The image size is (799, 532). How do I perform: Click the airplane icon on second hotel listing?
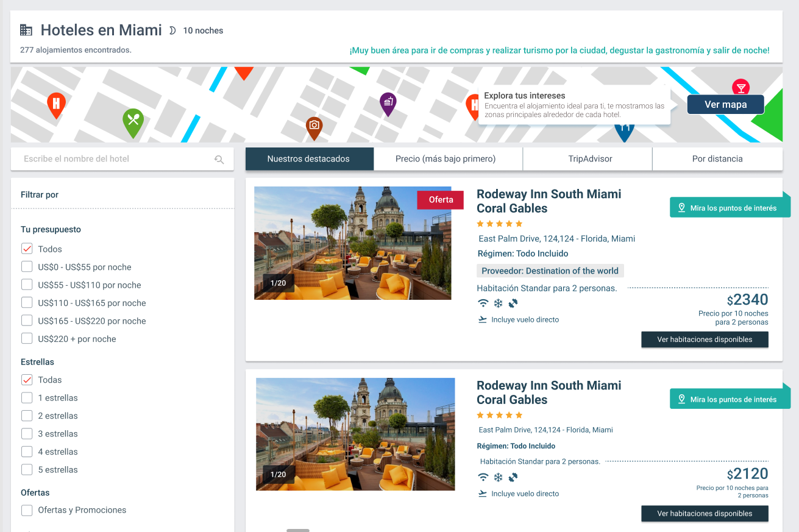click(x=483, y=494)
